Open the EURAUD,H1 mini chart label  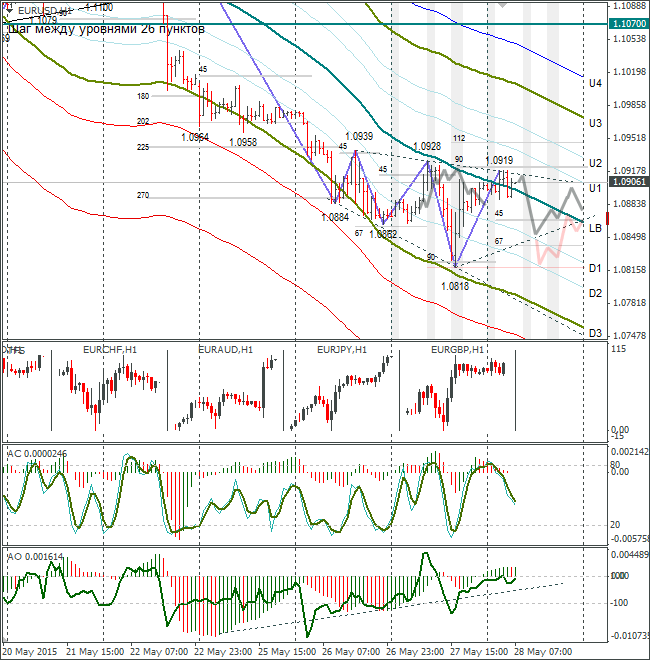(225, 349)
